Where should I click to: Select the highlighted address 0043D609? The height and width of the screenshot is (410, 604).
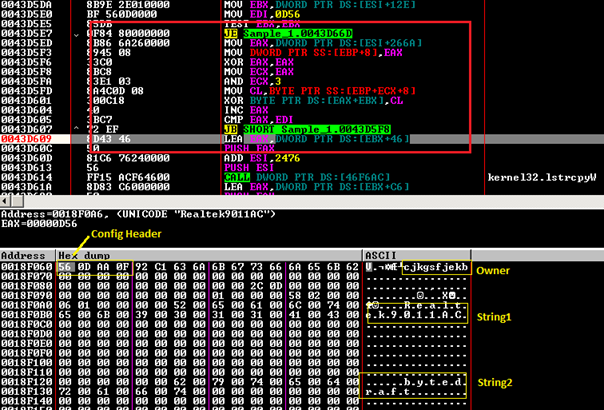point(29,137)
